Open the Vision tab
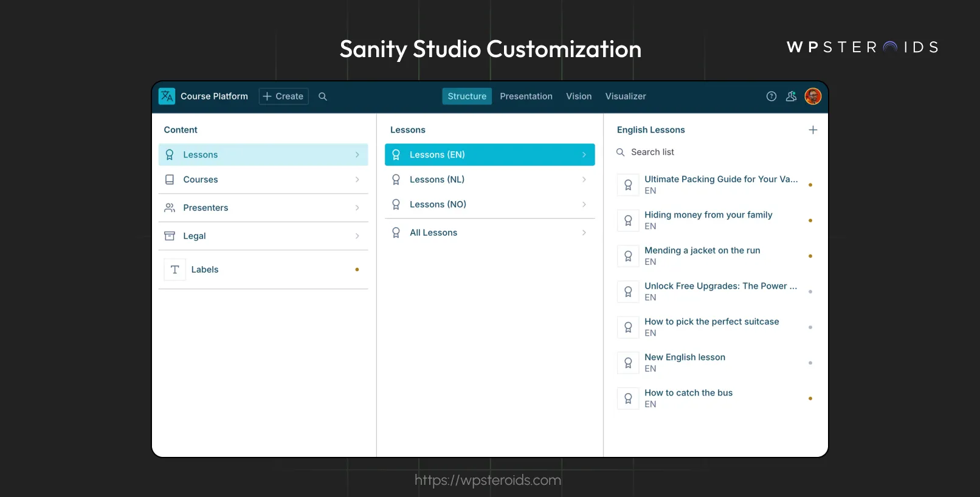Viewport: 980px width, 497px height. (x=579, y=96)
